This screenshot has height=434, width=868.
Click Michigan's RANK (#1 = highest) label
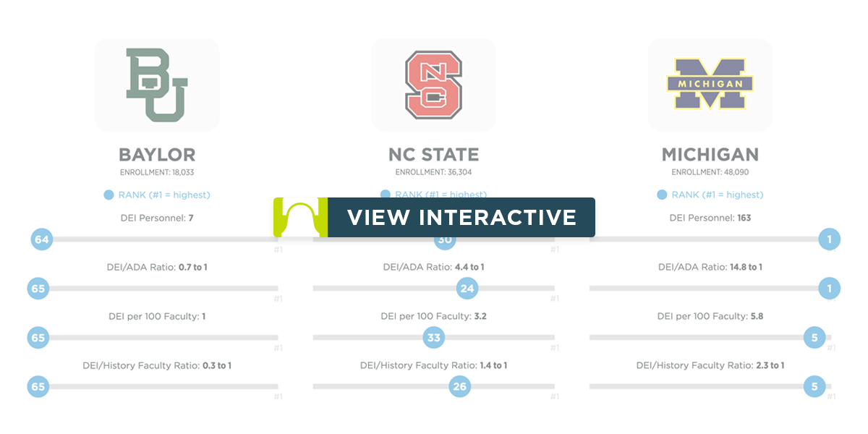coord(717,195)
